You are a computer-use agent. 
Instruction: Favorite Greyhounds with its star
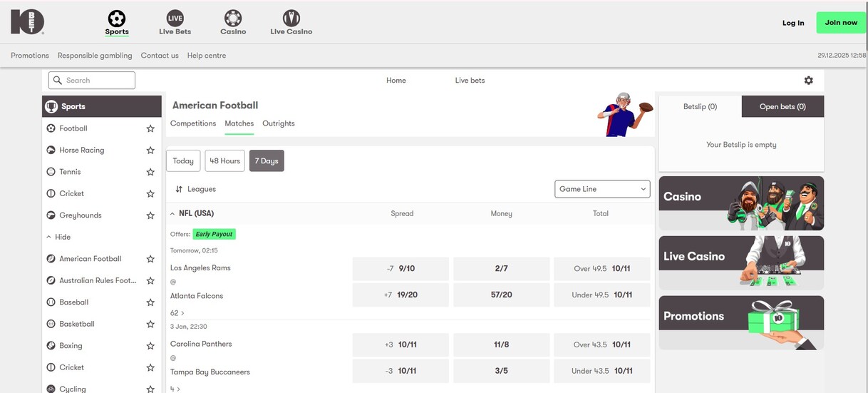coord(150,215)
